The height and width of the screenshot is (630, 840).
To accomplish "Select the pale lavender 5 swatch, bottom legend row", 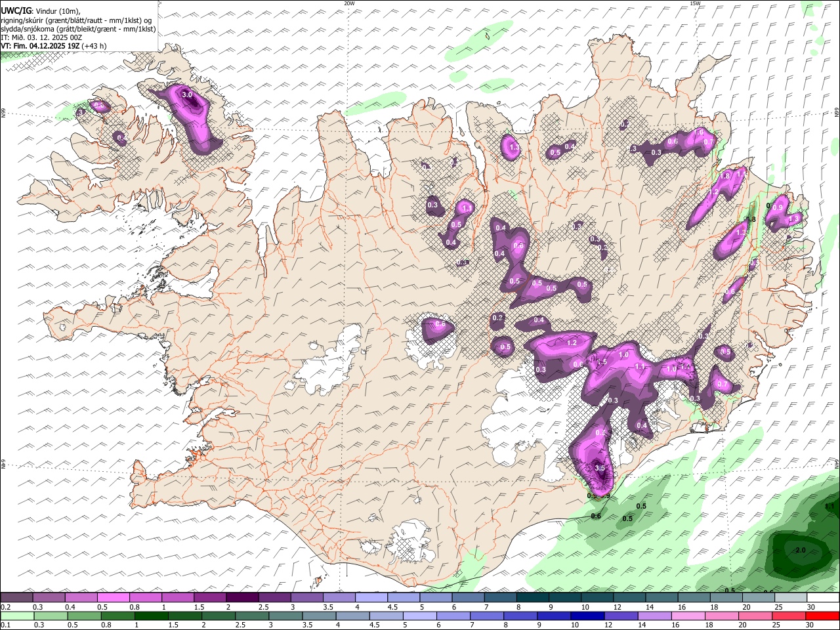I will coord(419,616).
